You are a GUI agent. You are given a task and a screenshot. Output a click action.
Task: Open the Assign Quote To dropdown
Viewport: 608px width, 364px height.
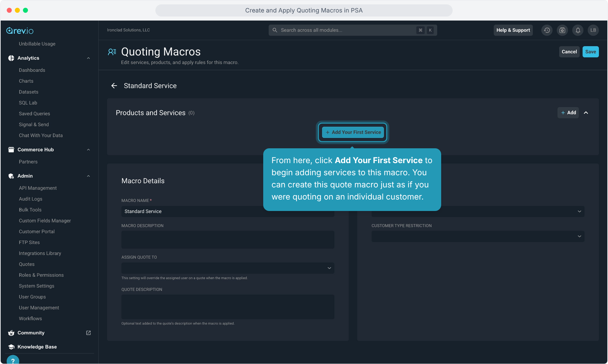(x=228, y=268)
